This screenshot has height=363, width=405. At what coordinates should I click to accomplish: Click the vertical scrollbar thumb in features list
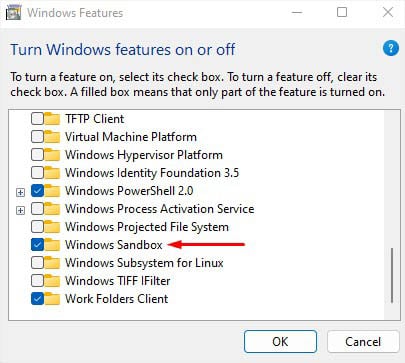[392, 275]
